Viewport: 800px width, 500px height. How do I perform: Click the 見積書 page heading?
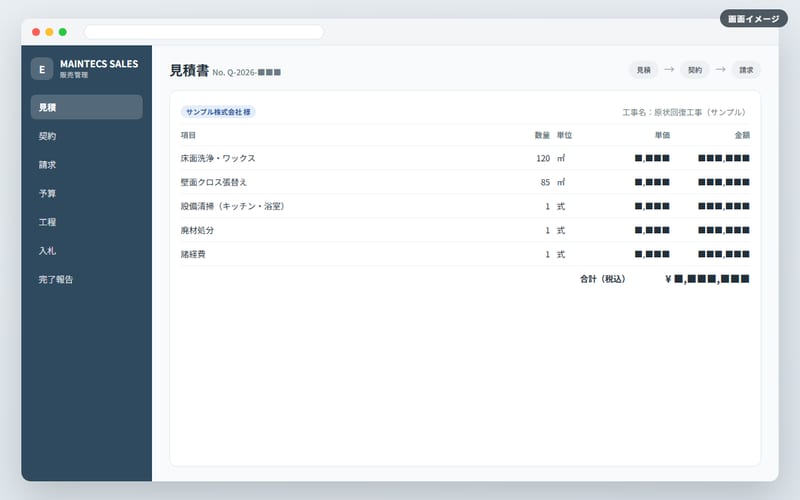click(x=189, y=70)
